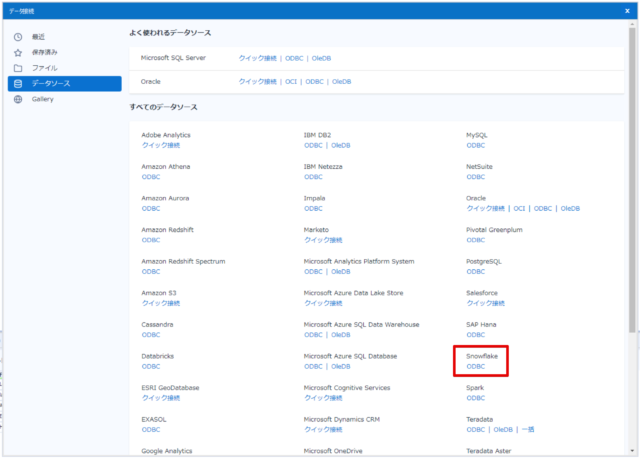Choose OleDB for Microsoft SQL Server
This screenshot has height=458, width=640.
[321, 58]
